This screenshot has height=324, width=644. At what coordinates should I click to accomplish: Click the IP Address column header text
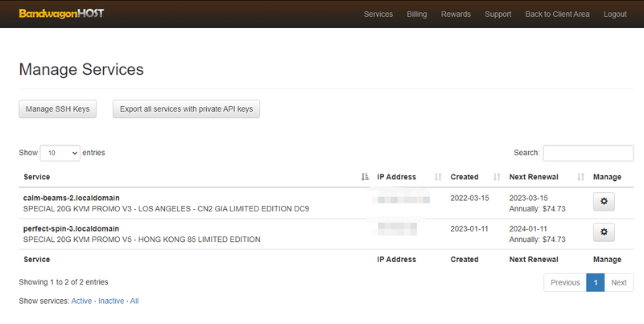click(x=396, y=177)
